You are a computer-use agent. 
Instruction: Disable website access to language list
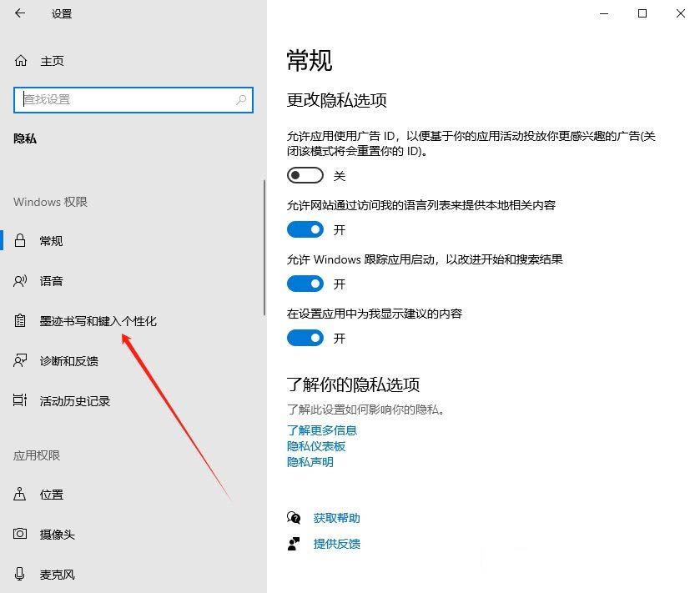pos(305,229)
